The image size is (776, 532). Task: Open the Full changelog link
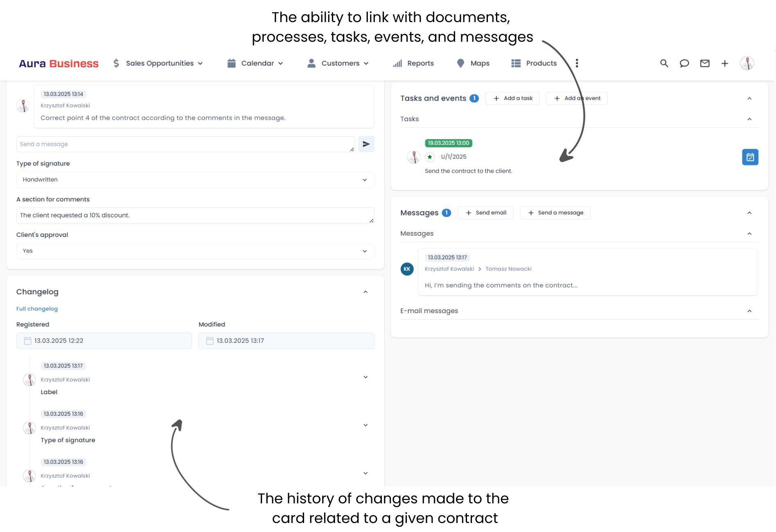(37, 309)
